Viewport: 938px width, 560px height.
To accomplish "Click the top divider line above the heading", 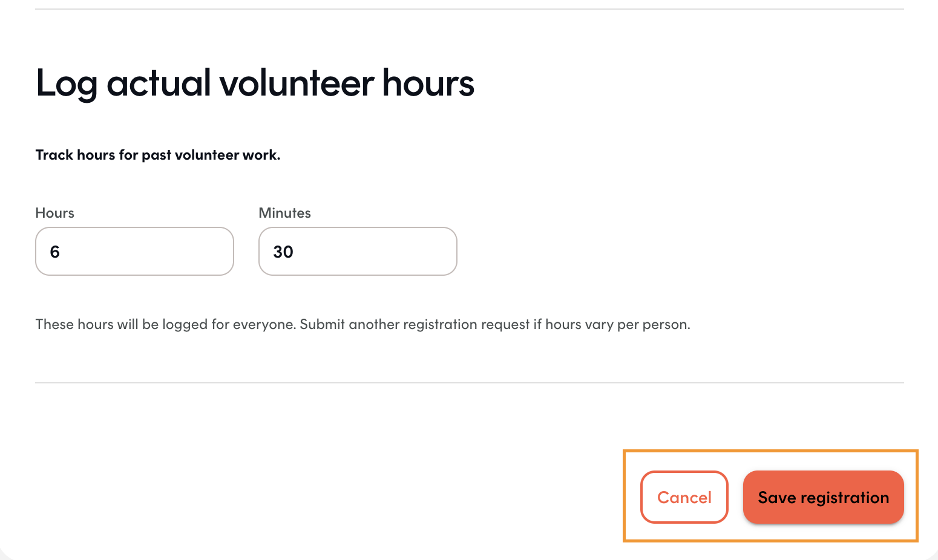I will click(470, 9).
